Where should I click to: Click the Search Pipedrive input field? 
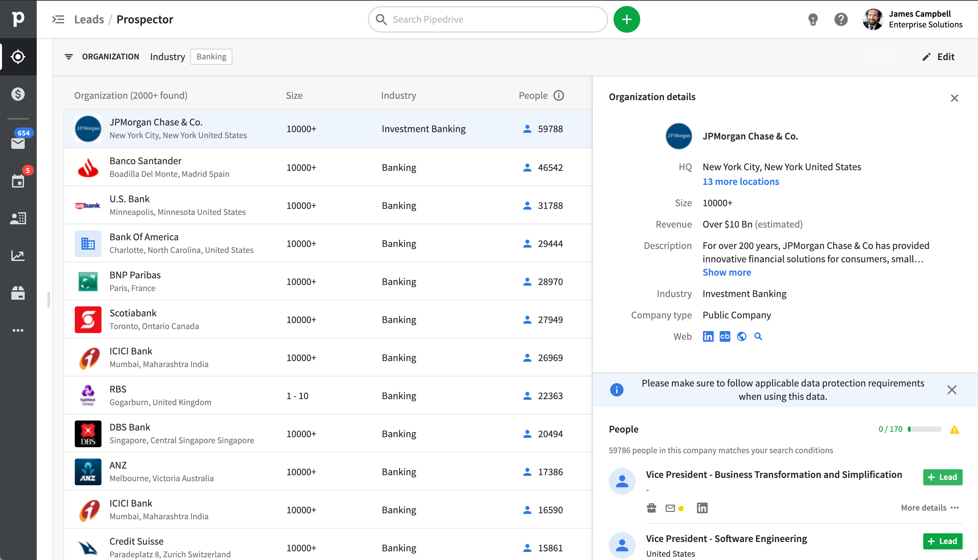click(x=488, y=19)
